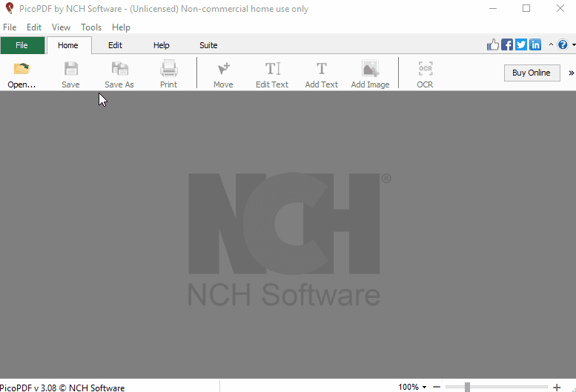The width and height of the screenshot is (576, 392).
Task: Collapse the ribbon with the caret arrow
Action: pyautogui.click(x=551, y=44)
